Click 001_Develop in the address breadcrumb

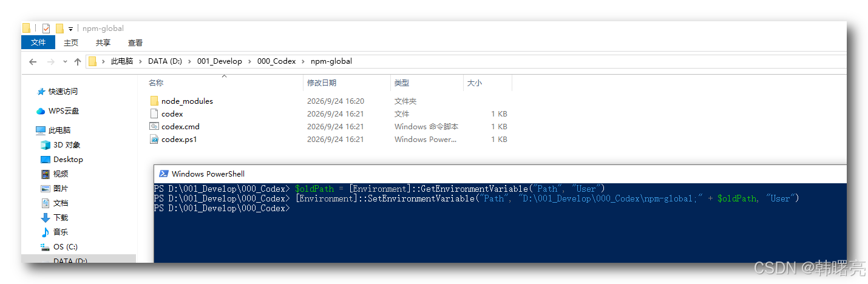(220, 61)
